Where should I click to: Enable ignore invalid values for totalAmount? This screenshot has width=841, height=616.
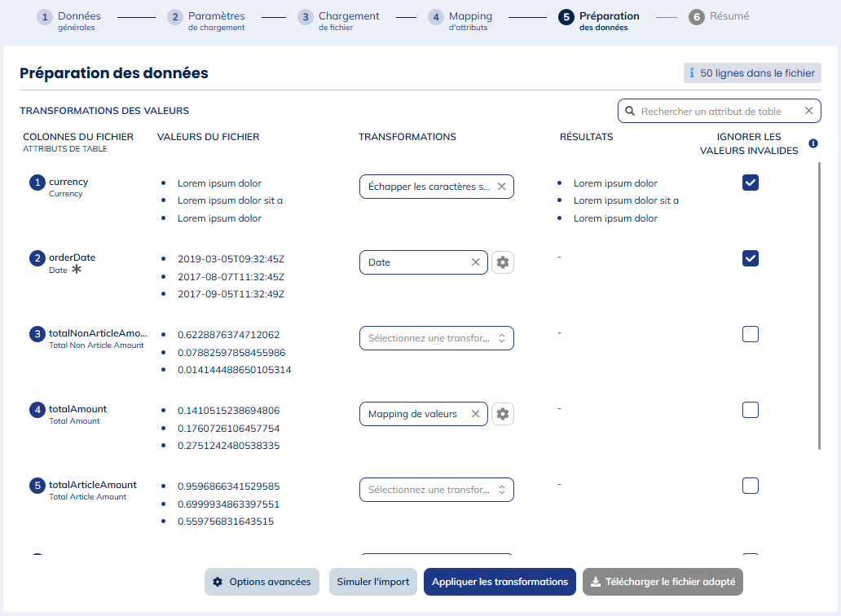click(751, 410)
